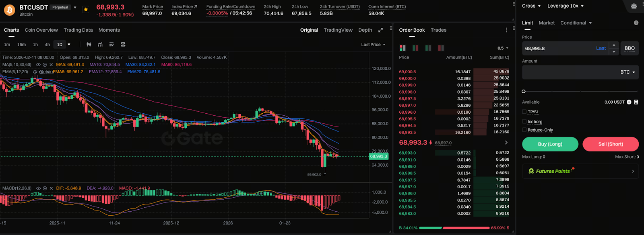The image size is (644, 235).
Task: Decrease price with the down stepper arrow
Action: click(614, 52)
